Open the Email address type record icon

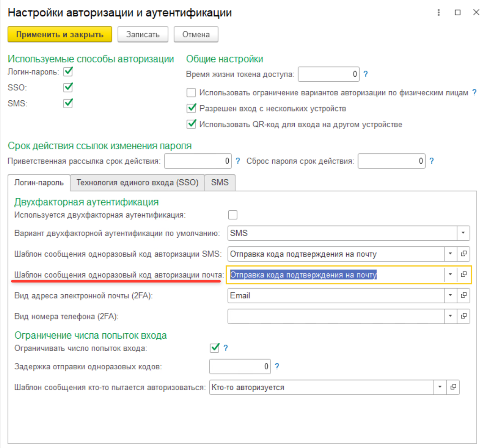[x=464, y=295]
